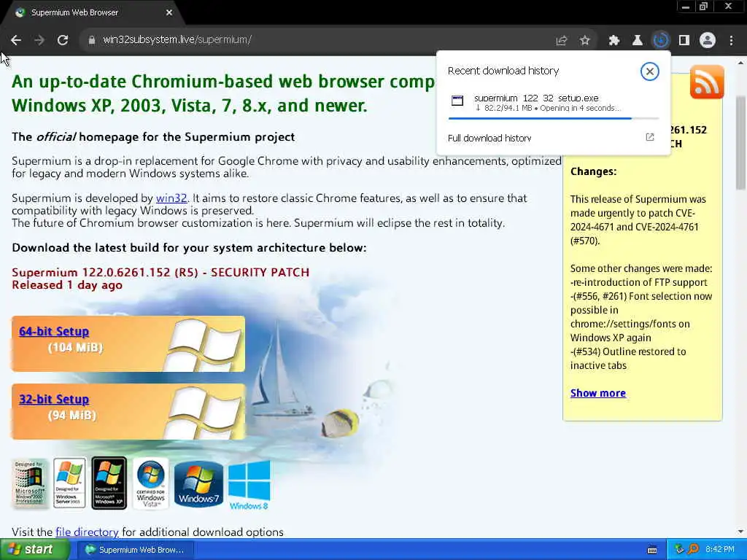Click the forward navigation arrow

pyautogui.click(x=39, y=40)
